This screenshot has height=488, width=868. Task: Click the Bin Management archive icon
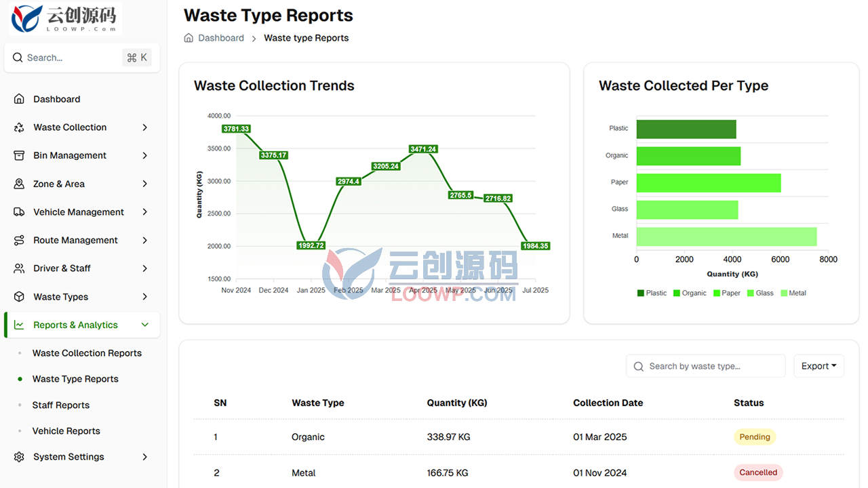click(19, 155)
